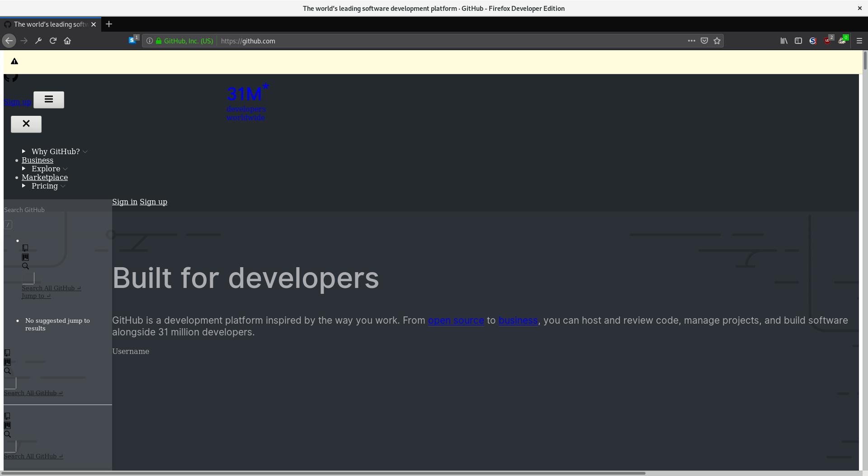This screenshot has width=868, height=476.
Task: Click the horizontal scrollbar at page bottom
Action: [x=324, y=473]
